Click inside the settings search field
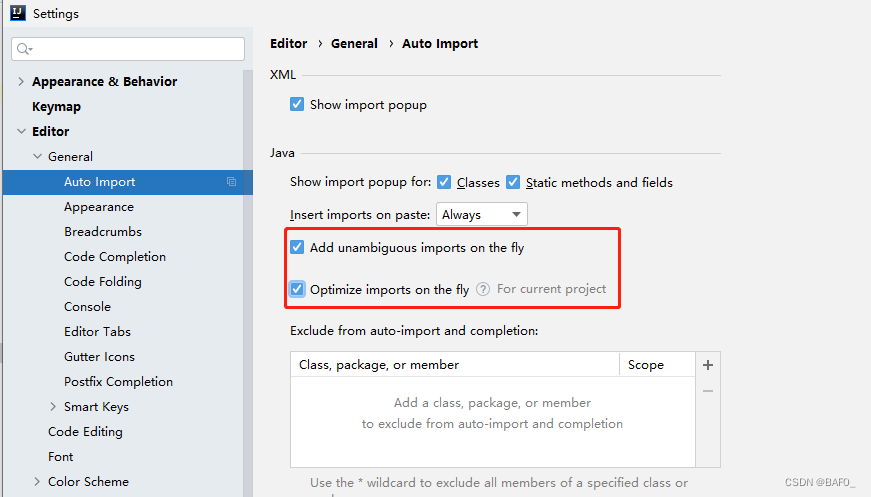This screenshot has height=497, width=871. pyautogui.click(x=128, y=49)
